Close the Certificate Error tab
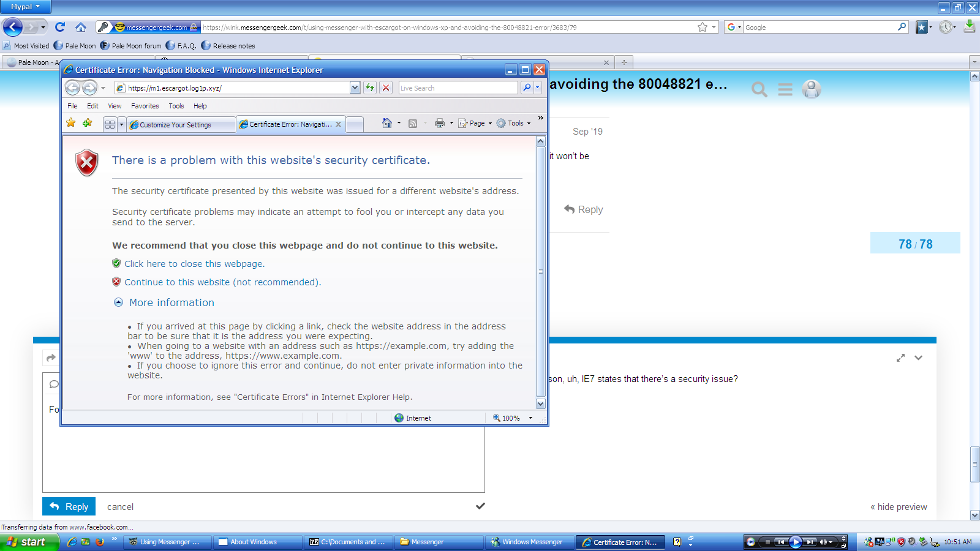 [338, 124]
